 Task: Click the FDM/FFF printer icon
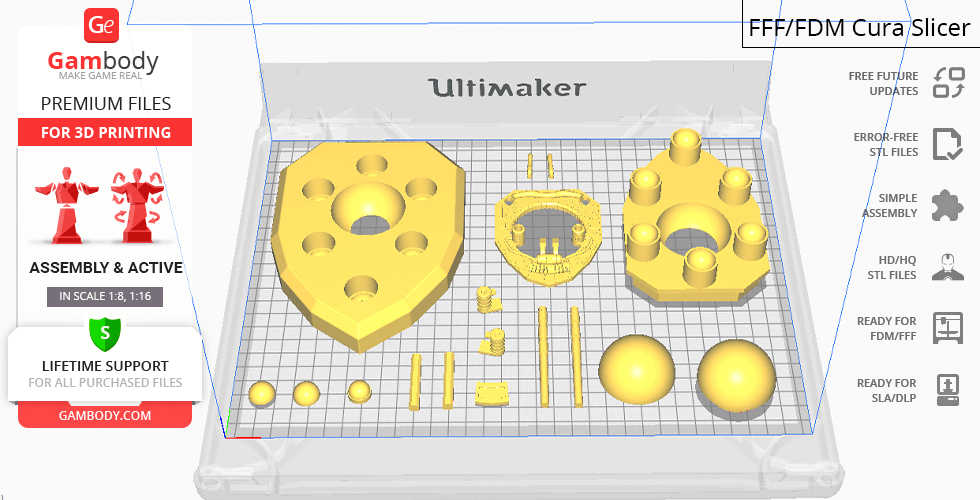pos(947,328)
